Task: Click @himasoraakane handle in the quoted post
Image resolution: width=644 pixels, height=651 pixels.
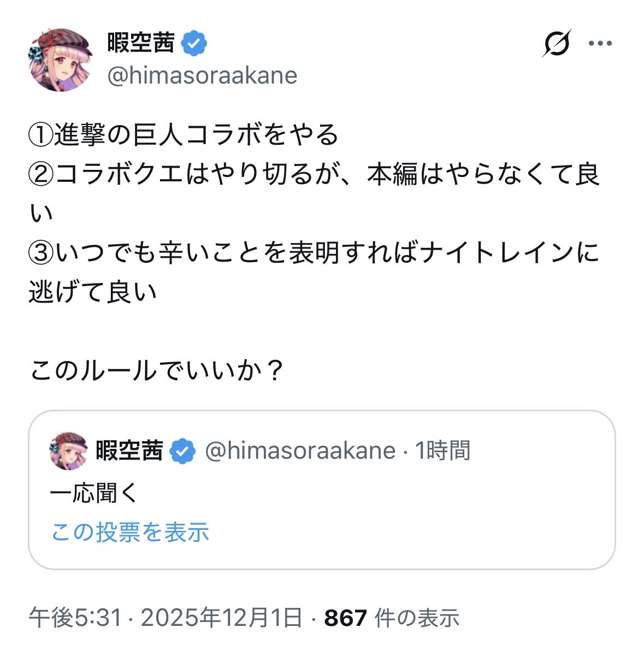Action: coord(300,451)
